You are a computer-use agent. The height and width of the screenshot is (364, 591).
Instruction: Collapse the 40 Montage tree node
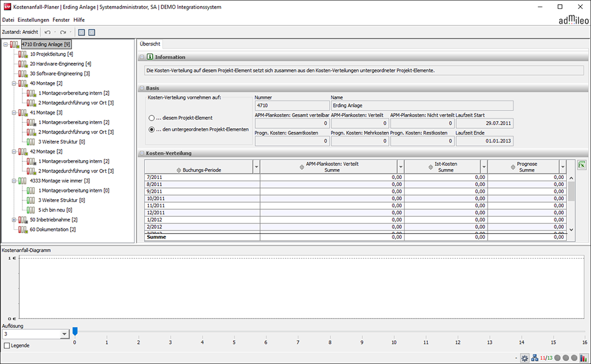coord(14,83)
